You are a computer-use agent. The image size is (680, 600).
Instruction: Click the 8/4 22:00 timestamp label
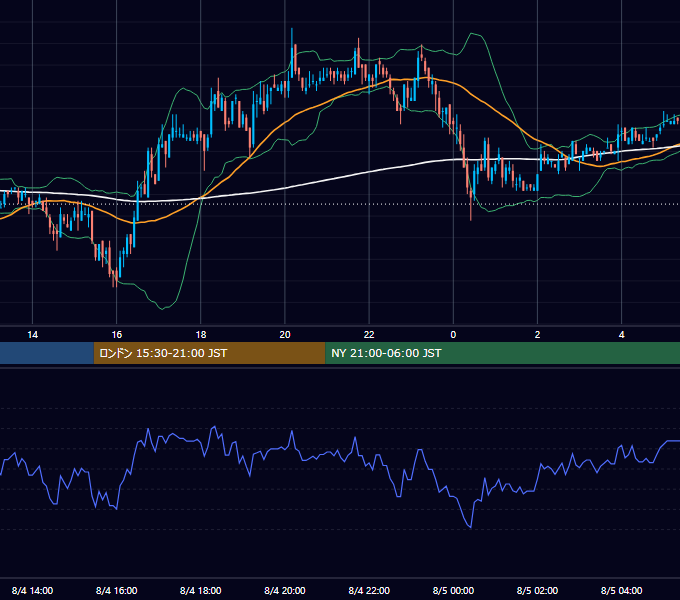(x=369, y=590)
